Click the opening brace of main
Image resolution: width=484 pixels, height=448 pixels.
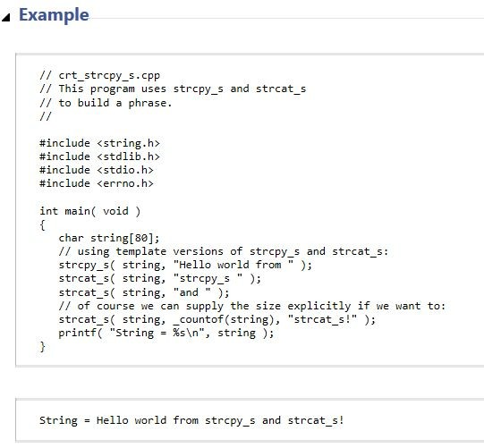tap(43, 225)
